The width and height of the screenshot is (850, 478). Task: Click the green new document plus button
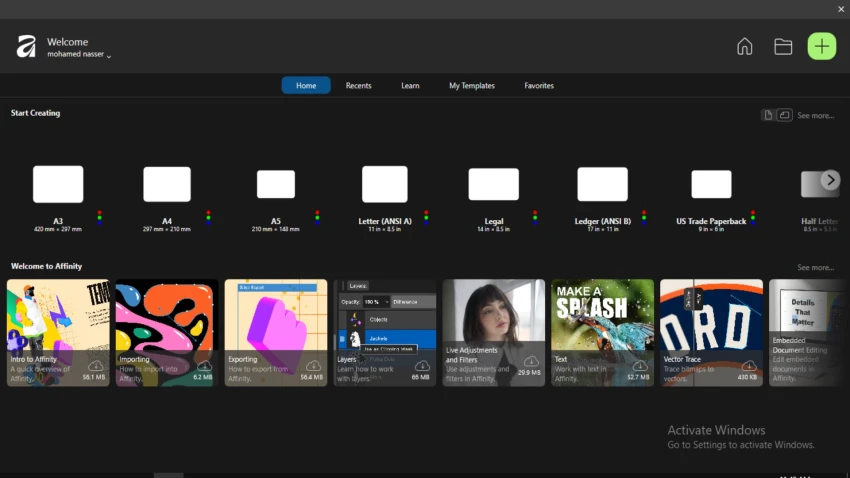[821, 46]
